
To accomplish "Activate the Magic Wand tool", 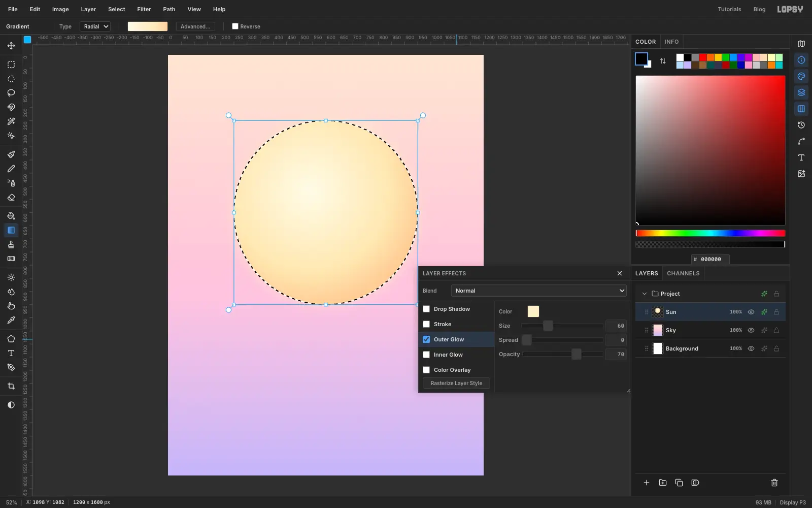I will 11,121.
